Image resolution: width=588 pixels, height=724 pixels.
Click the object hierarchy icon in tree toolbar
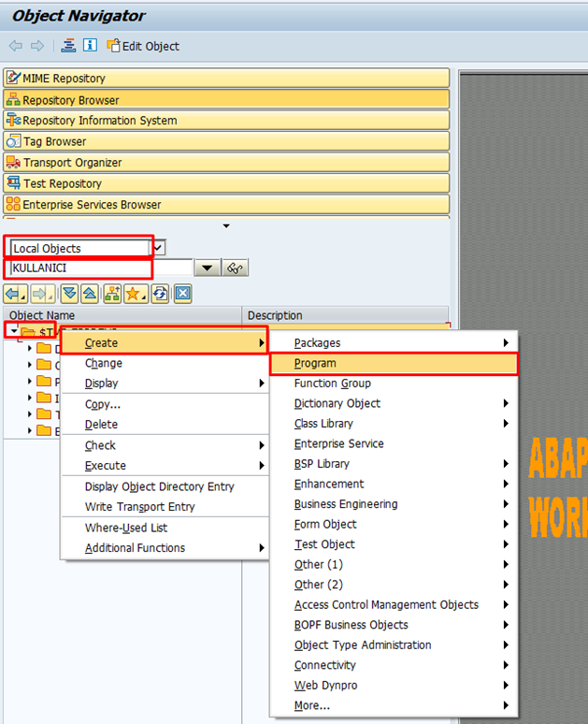click(112, 294)
